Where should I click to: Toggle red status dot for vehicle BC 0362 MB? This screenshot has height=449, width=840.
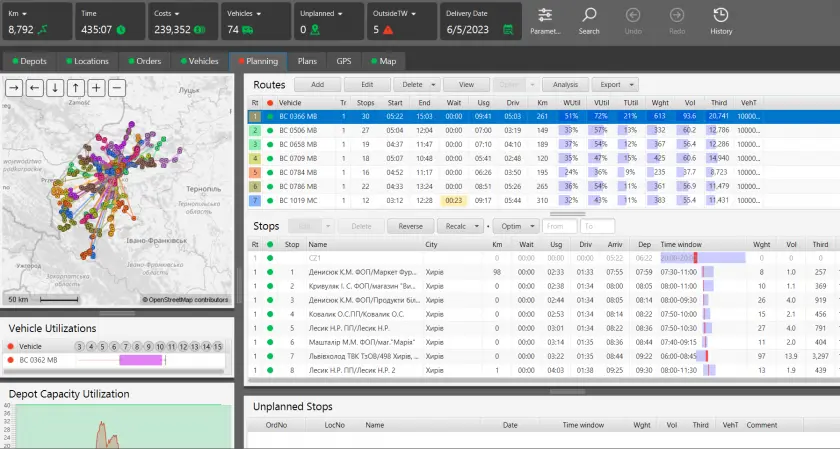(x=10, y=360)
